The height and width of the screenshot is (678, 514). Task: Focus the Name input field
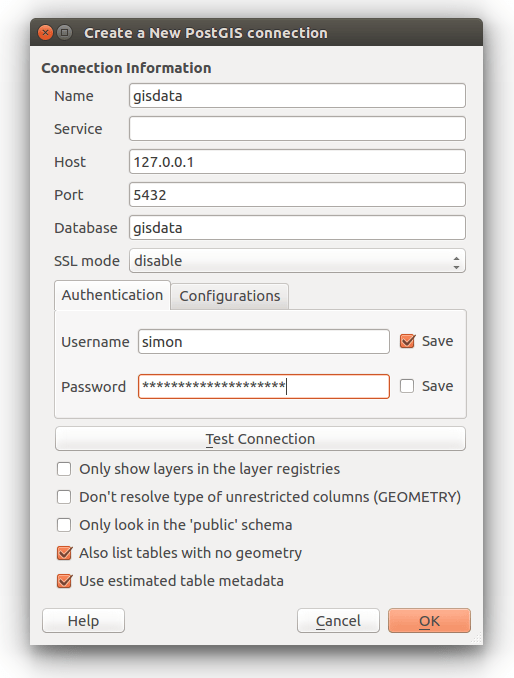297,96
